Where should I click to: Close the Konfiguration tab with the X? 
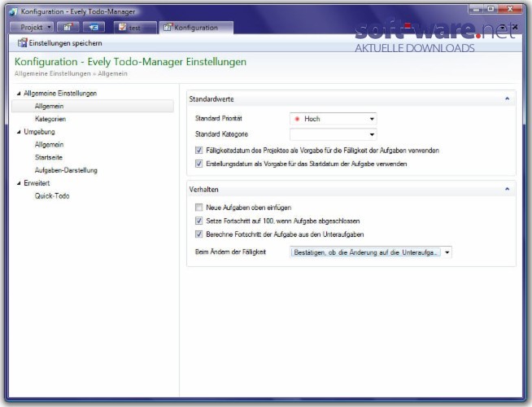point(515,27)
